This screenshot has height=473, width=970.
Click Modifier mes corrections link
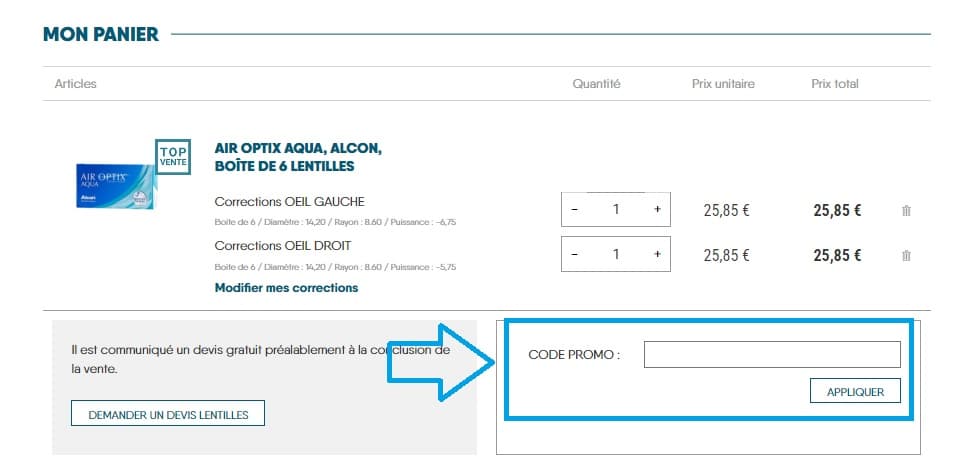coord(286,288)
